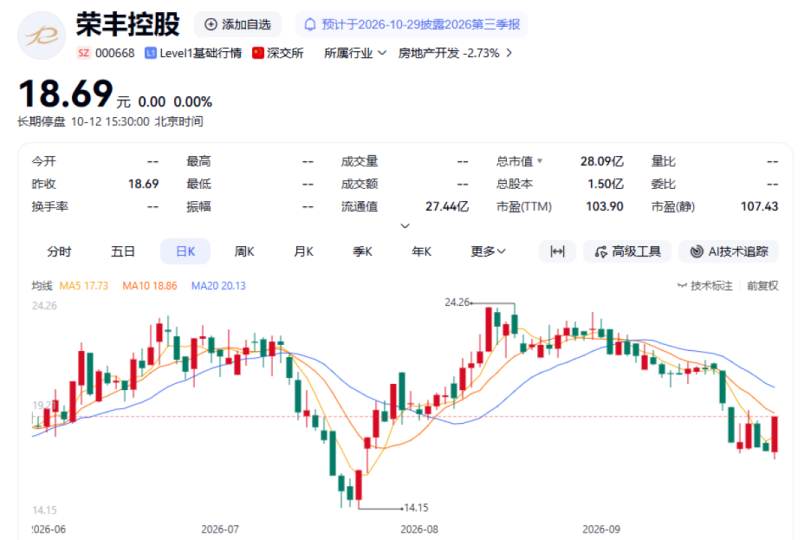The image size is (804, 540).
Task: Switch to 周K chart tab
Action: [x=244, y=251]
